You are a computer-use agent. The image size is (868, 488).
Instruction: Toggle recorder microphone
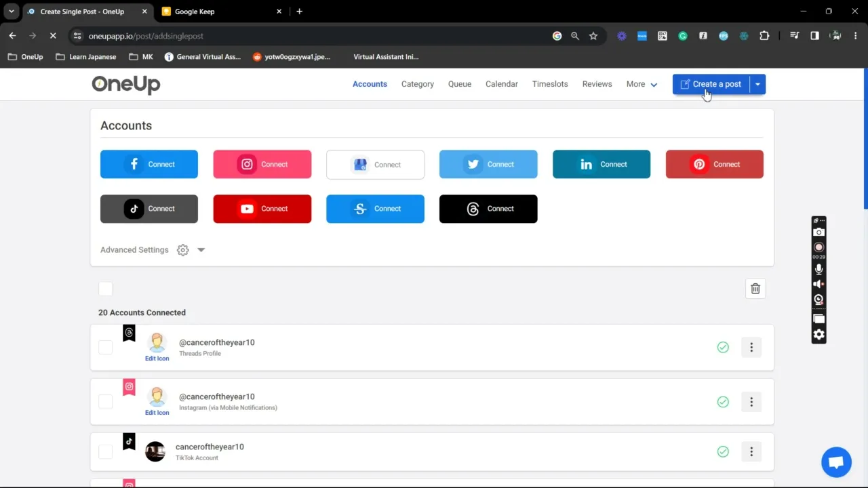[x=818, y=269]
